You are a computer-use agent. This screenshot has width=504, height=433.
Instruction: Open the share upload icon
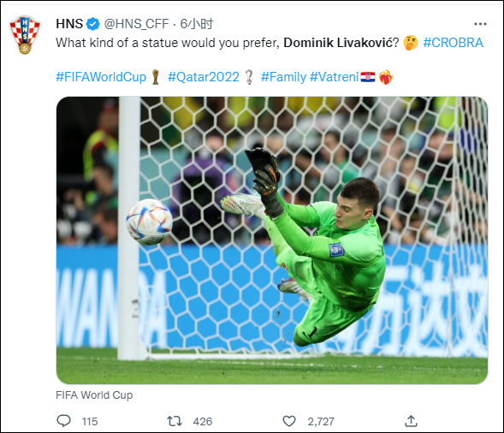click(411, 421)
